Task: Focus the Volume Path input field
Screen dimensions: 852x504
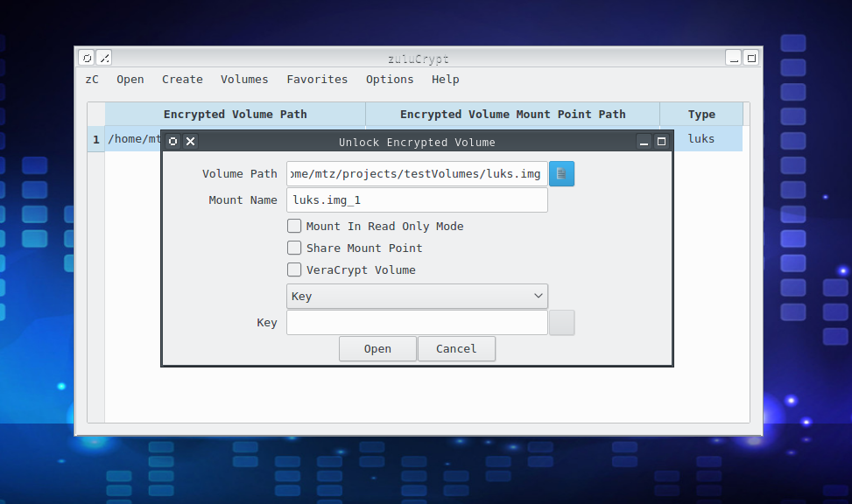Action: pos(417,174)
